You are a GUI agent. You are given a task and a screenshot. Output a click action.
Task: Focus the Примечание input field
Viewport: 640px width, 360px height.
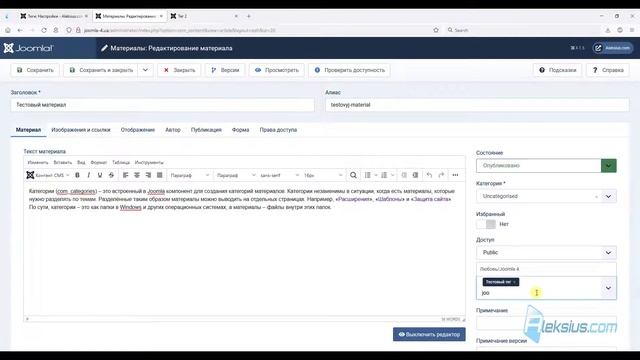click(x=546, y=323)
